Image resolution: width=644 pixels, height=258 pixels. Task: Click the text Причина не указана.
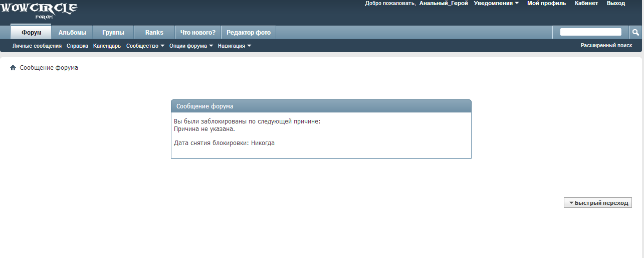(x=204, y=129)
